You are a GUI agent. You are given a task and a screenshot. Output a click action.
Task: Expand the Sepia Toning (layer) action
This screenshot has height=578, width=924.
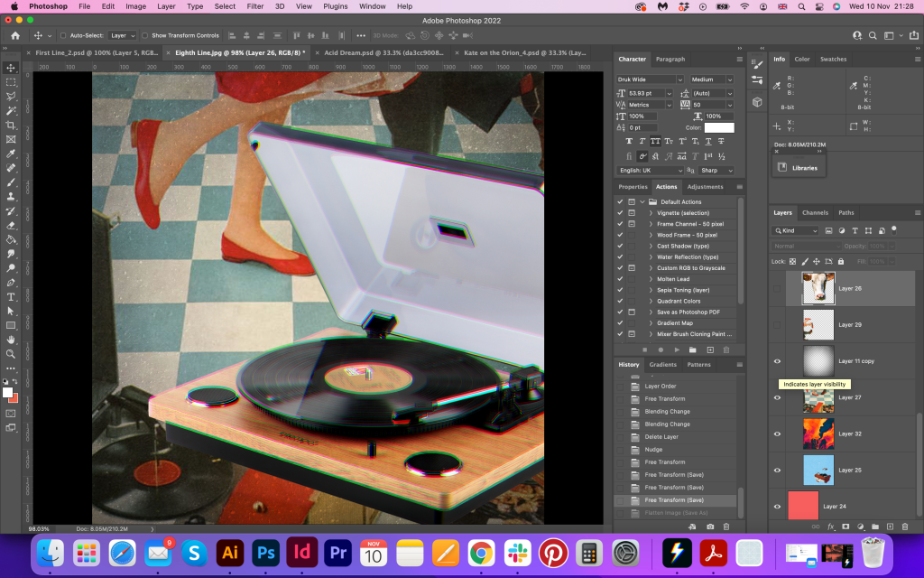651,290
